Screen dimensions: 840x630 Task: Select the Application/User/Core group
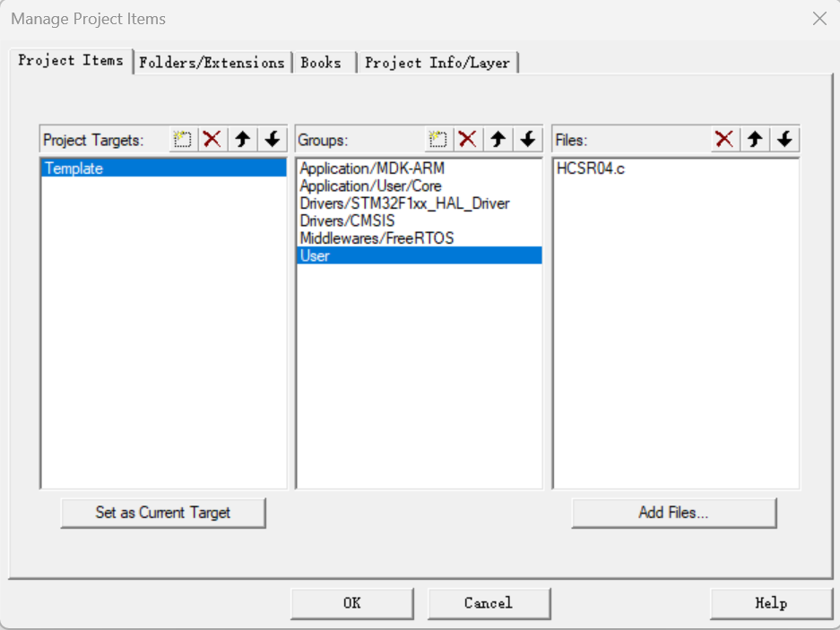(420, 186)
